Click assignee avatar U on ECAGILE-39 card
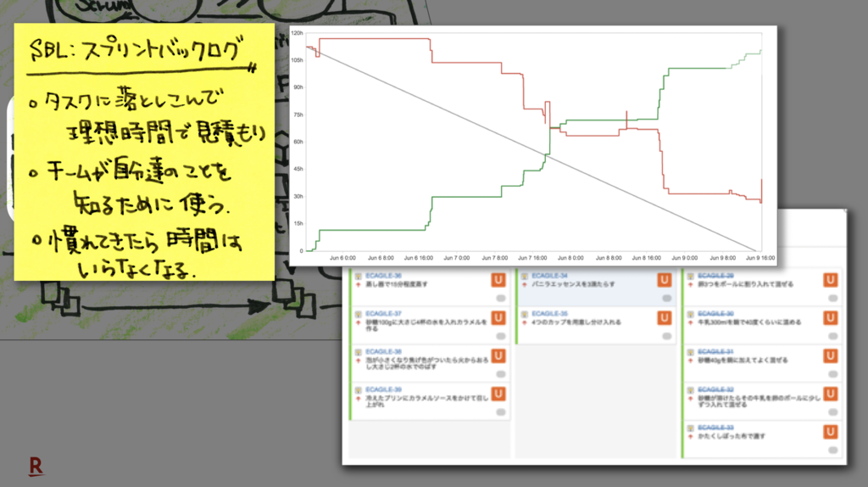868x487 pixels. pyautogui.click(x=498, y=394)
